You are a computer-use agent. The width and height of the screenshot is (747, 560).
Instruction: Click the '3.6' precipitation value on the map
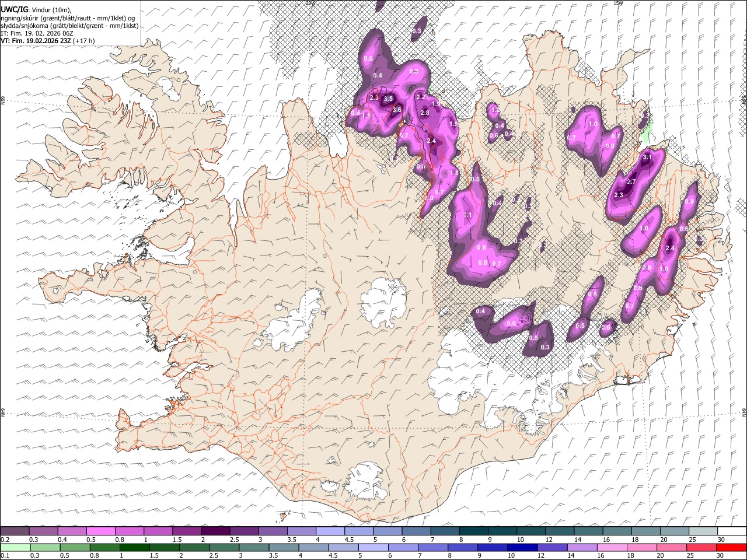tap(397, 110)
